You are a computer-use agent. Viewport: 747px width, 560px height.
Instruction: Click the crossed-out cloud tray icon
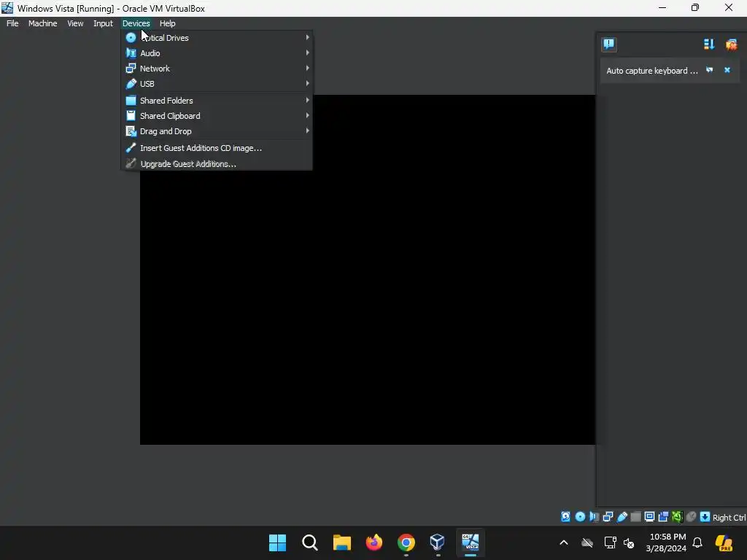(x=587, y=542)
